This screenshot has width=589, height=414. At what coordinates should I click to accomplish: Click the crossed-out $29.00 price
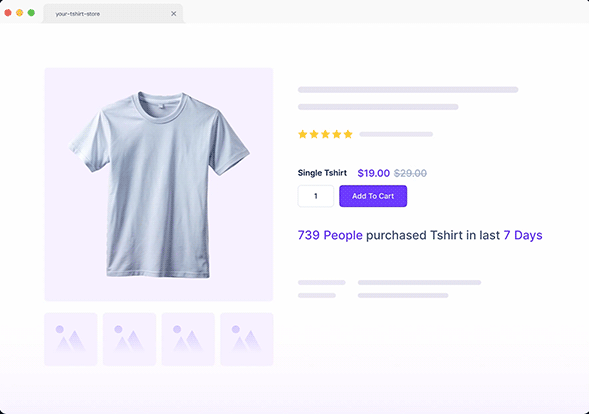click(410, 173)
